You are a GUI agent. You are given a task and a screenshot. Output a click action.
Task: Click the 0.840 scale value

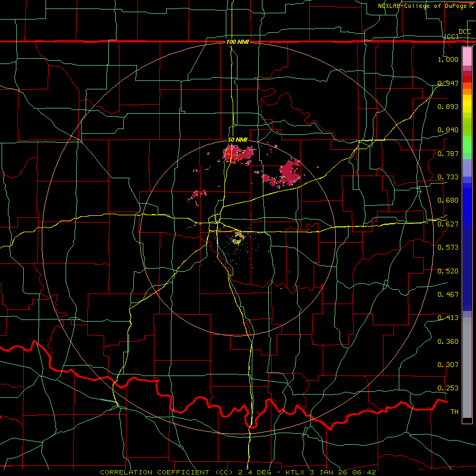tap(448, 130)
